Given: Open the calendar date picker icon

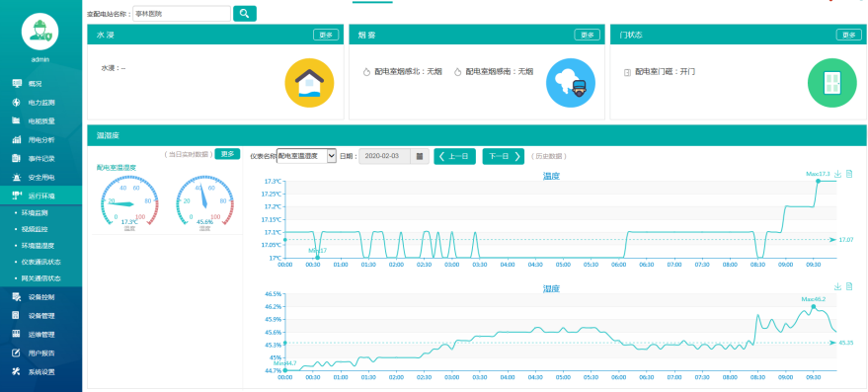Looking at the screenshot, I should (420, 156).
